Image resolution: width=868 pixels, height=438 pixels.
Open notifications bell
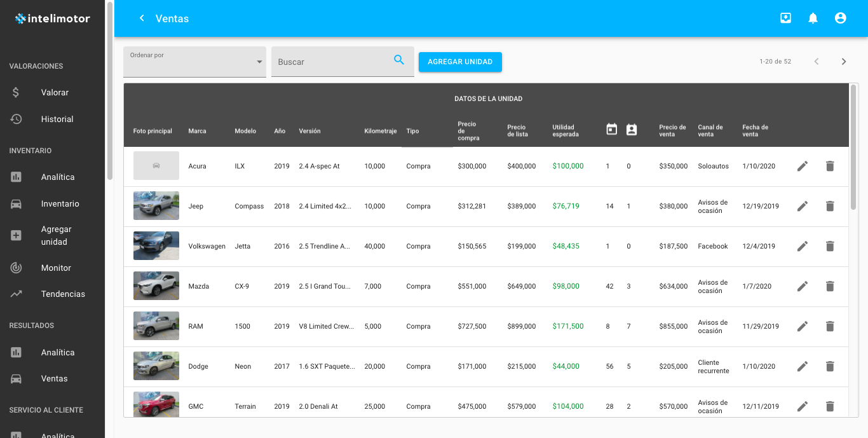click(x=813, y=18)
